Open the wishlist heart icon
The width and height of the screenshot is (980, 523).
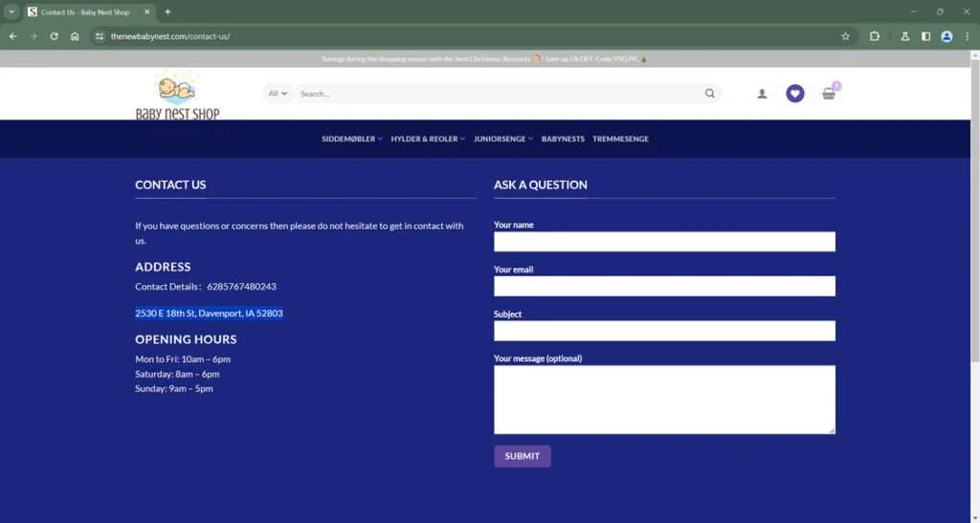click(794, 94)
